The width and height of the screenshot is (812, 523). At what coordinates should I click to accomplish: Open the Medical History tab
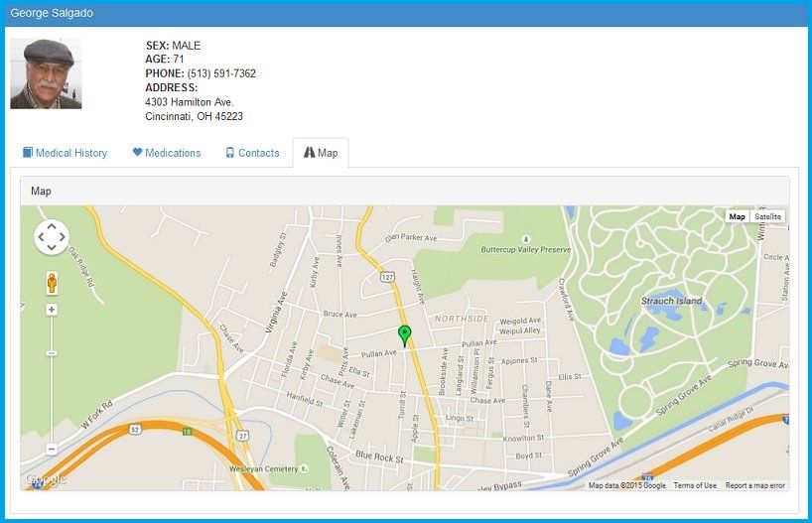(65, 153)
